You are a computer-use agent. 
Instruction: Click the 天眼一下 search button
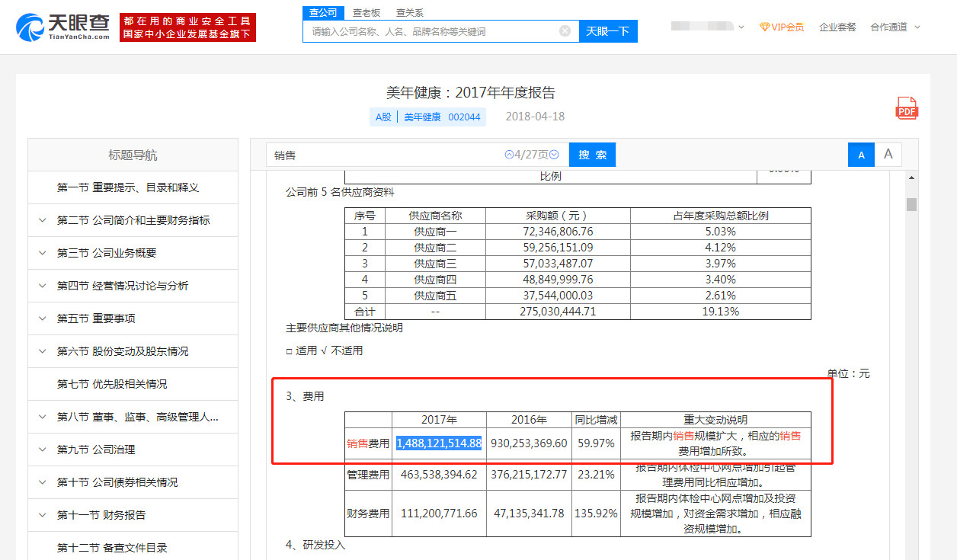608,31
